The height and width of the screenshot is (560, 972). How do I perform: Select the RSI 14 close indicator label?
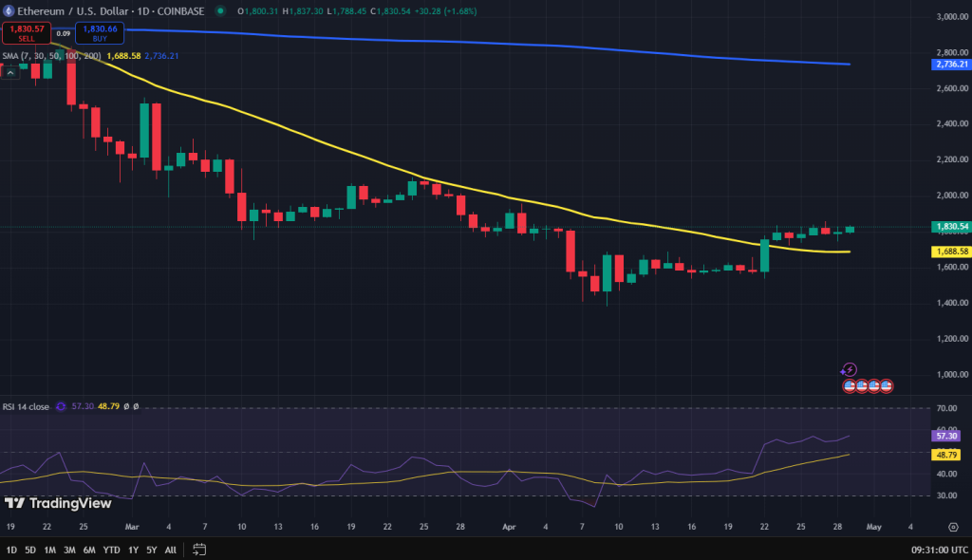[26, 407]
